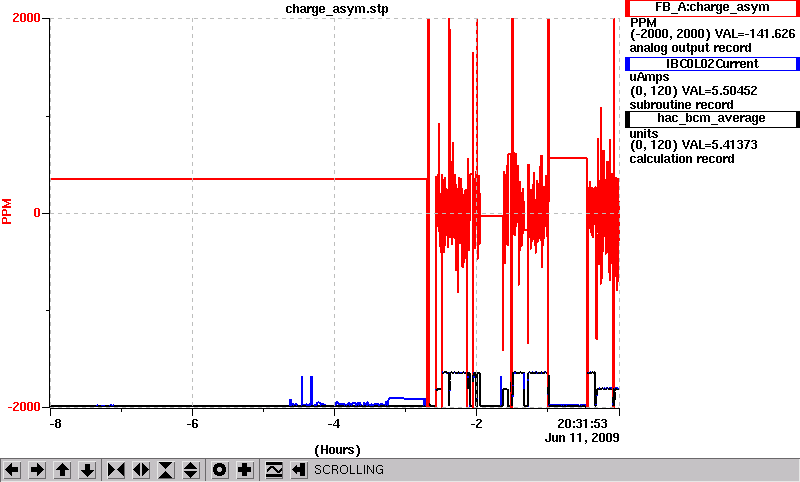Click the Jun 11, 2009 date label

coord(582,438)
